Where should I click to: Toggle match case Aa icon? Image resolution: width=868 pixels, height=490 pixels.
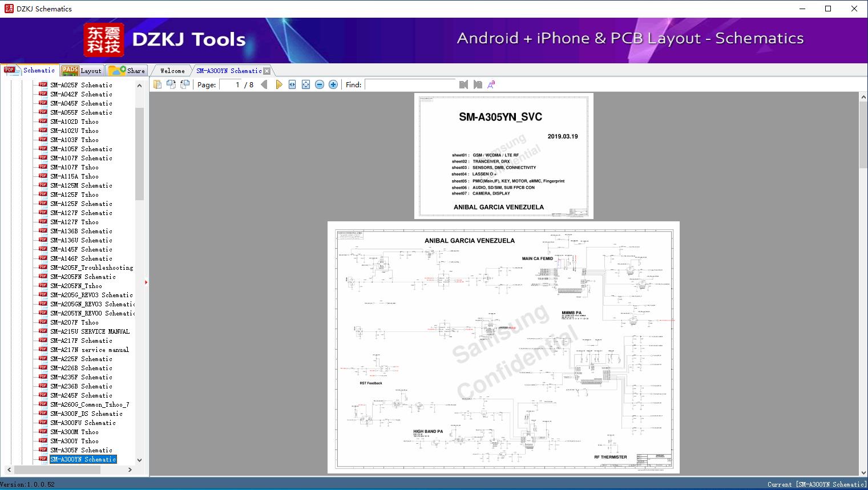pos(491,84)
